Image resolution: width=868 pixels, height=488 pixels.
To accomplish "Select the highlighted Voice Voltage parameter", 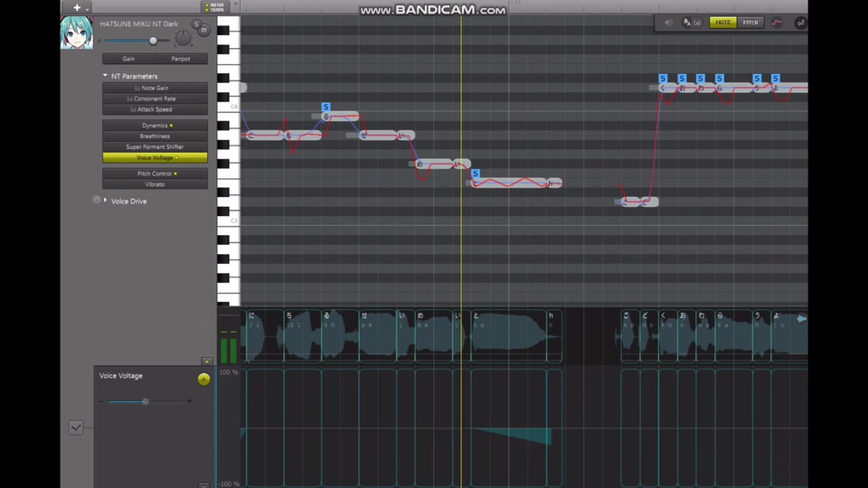I will [x=155, y=157].
